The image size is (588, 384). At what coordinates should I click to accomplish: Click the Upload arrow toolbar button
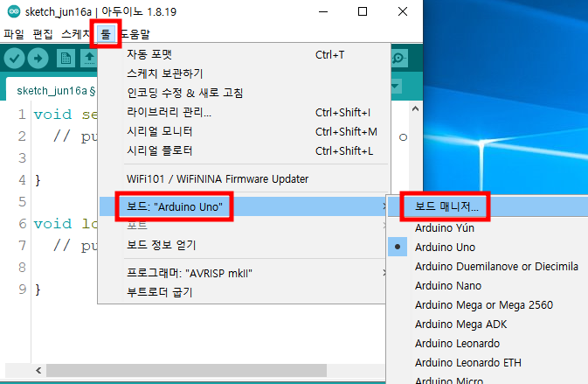[x=38, y=59]
